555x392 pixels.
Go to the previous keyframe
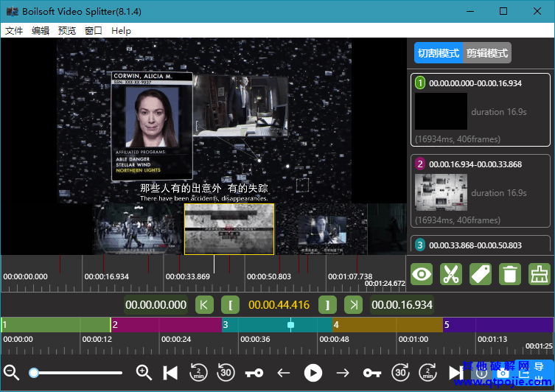pos(254,373)
